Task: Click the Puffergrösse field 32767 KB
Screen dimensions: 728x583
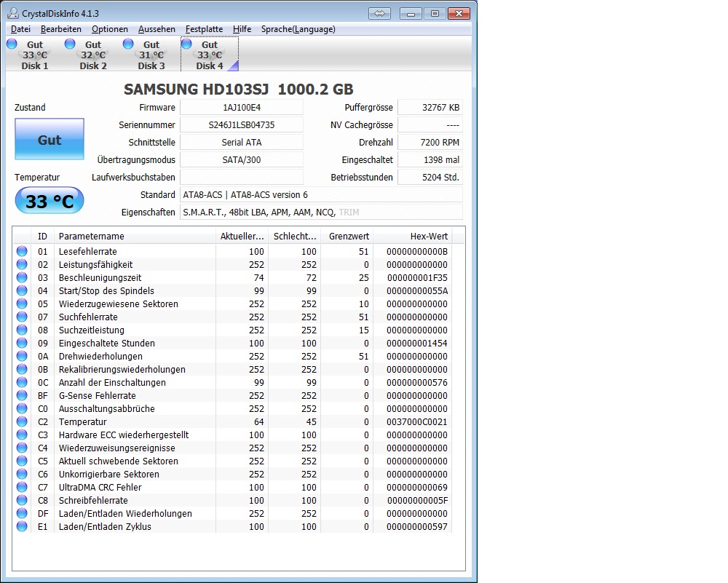Action: pos(430,107)
